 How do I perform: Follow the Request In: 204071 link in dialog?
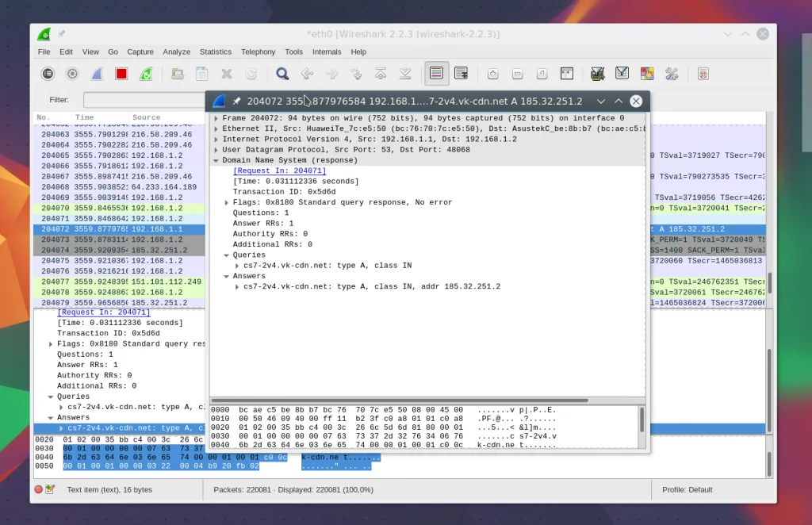click(x=279, y=171)
